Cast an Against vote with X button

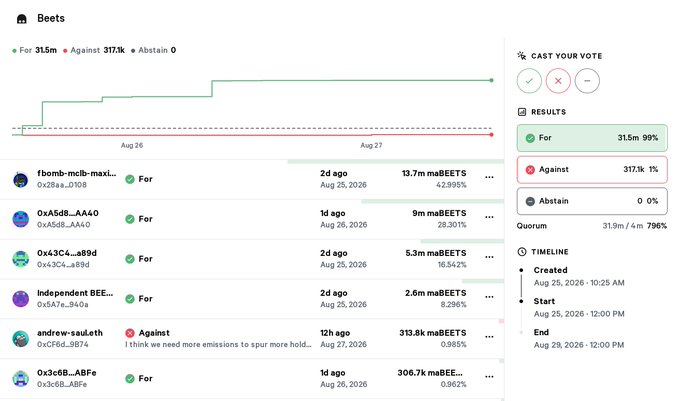(x=558, y=81)
